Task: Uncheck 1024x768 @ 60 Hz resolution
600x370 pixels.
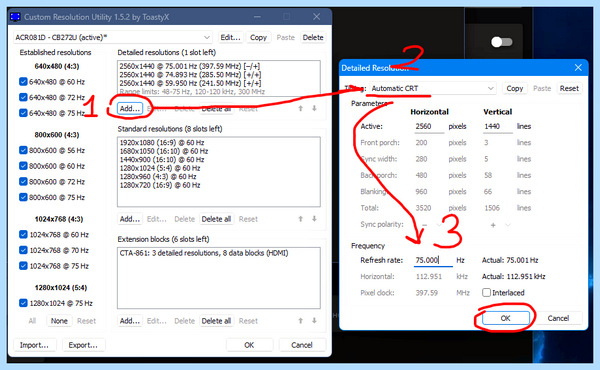Action: pyautogui.click(x=23, y=234)
